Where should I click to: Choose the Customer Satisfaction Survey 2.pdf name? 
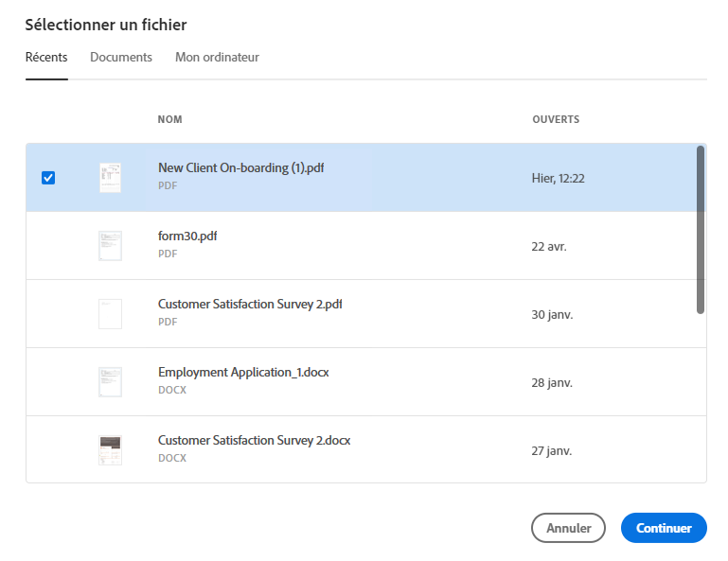(x=250, y=305)
